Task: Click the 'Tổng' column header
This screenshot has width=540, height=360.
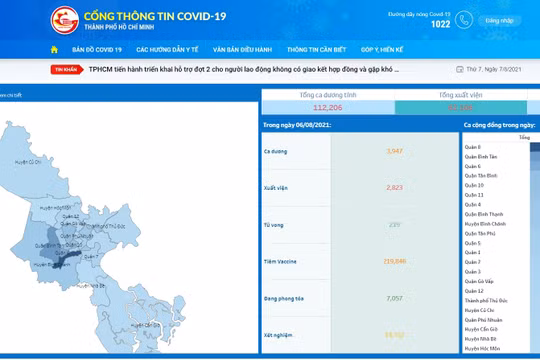Action: 524,137
